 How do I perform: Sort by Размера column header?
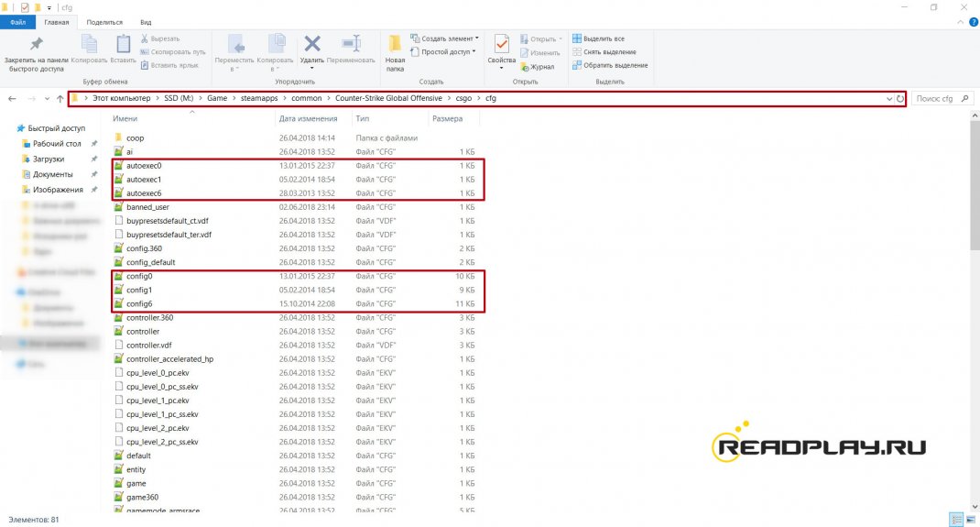click(448, 118)
